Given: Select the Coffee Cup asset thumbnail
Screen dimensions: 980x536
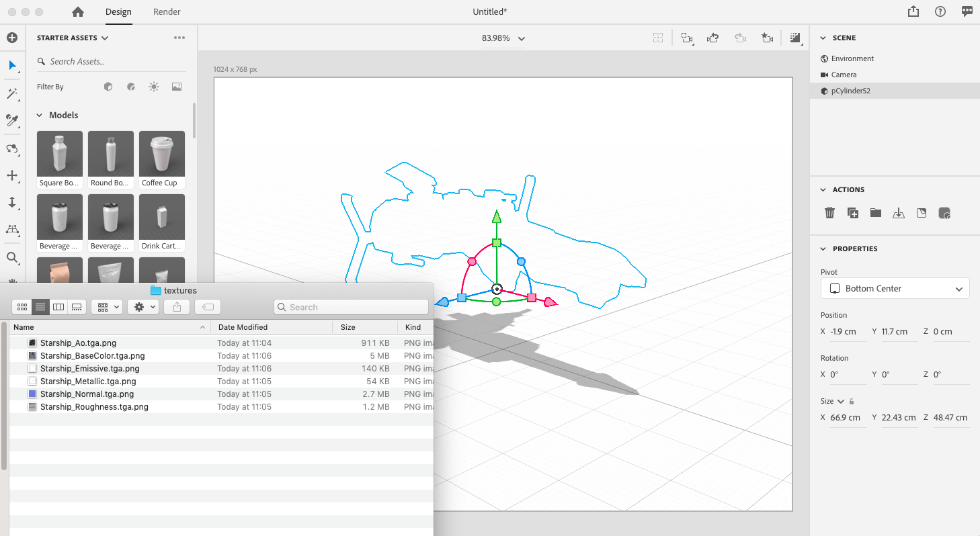Looking at the screenshot, I should [161, 153].
